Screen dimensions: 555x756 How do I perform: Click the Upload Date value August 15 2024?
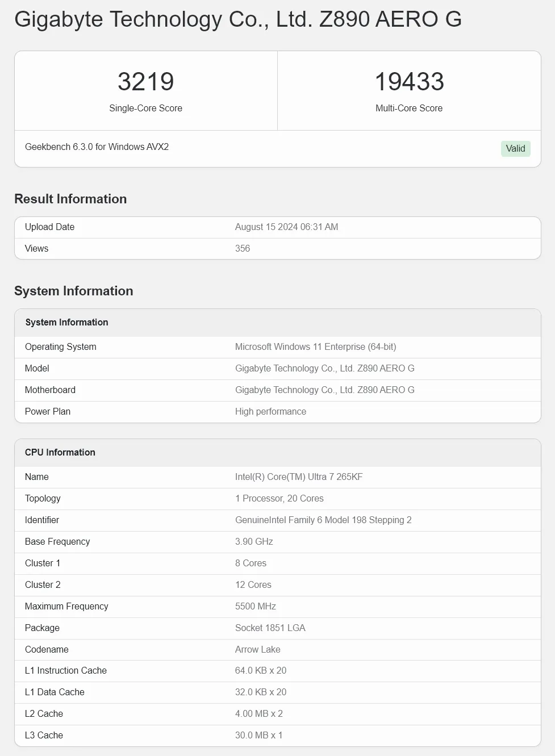[x=286, y=227]
